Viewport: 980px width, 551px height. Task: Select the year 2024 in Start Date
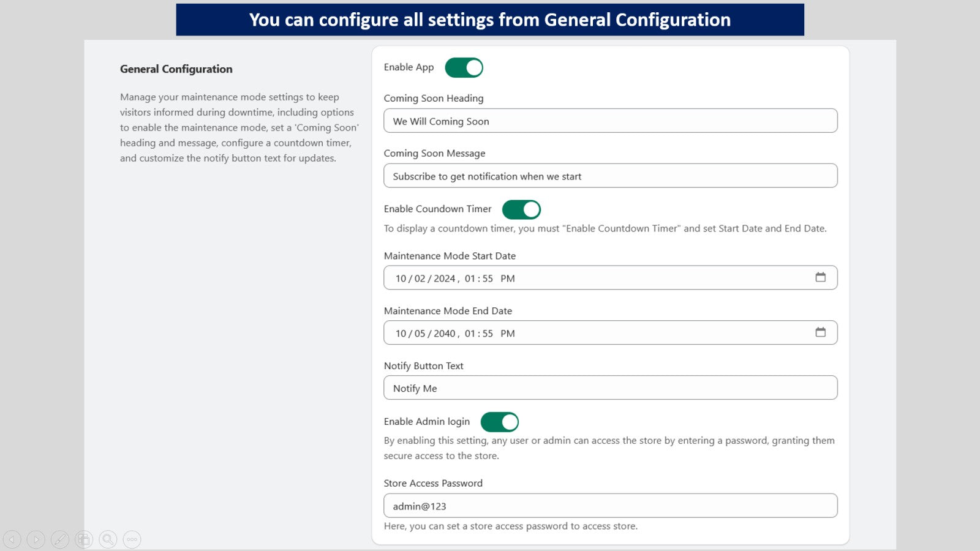pyautogui.click(x=445, y=279)
